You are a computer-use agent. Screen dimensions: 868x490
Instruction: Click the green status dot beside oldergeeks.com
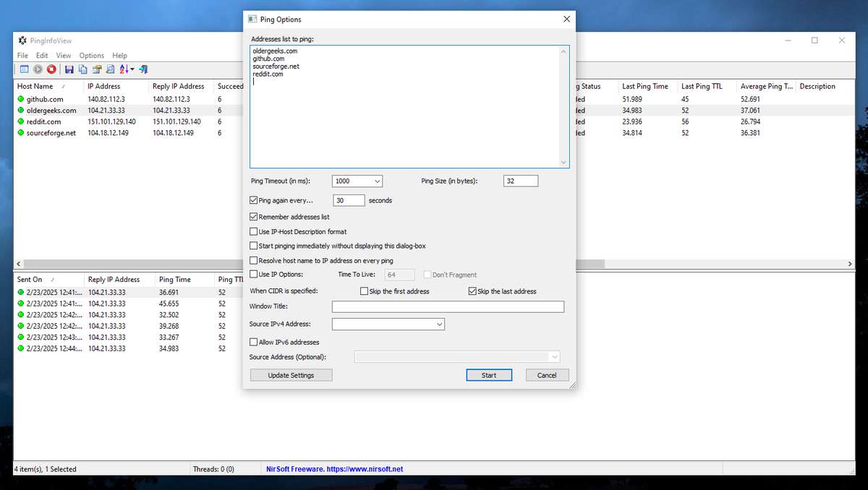click(21, 111)
